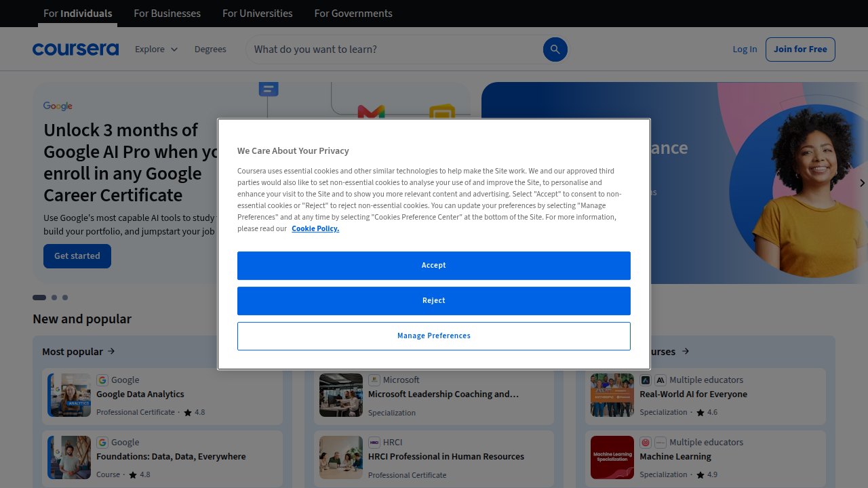Open the Cookie Policy link
The width and height of the screenshot is (868, 488).
pyautogui.click(x=315, y=228)
